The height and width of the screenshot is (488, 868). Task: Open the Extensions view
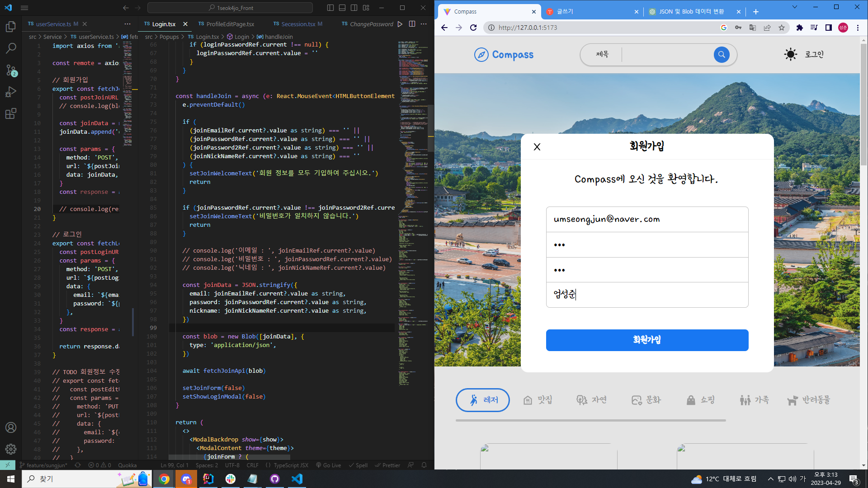tap(11, 113)
